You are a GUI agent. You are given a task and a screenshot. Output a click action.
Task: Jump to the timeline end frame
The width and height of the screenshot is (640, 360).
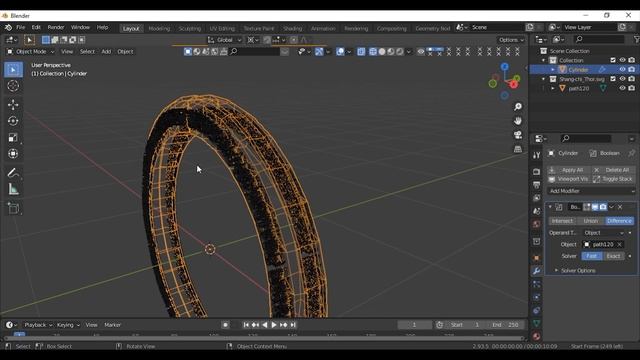point(293,325)
